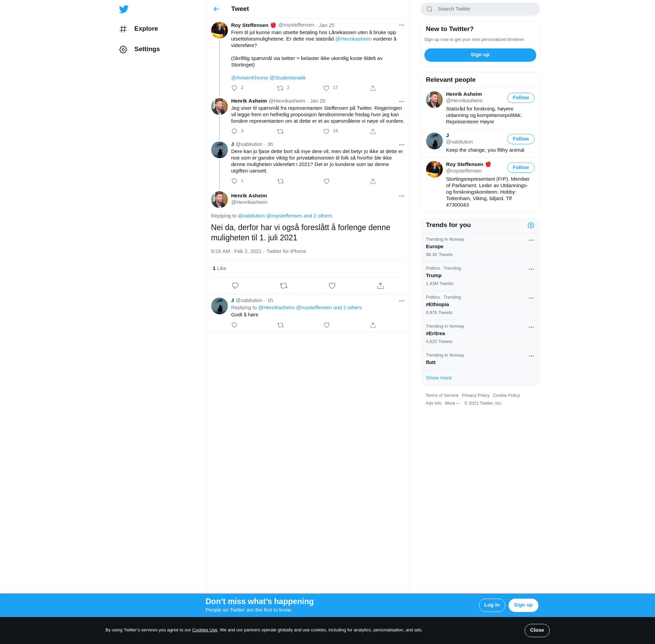Click the Search Twitter field
Image resolution: width=655 pixels, height=644 pixels.
(480, 9)
